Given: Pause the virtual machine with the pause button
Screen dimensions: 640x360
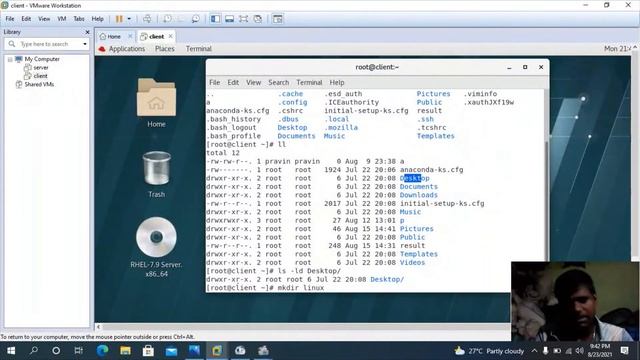Looking at the screenshot, I should coord(119,19).
